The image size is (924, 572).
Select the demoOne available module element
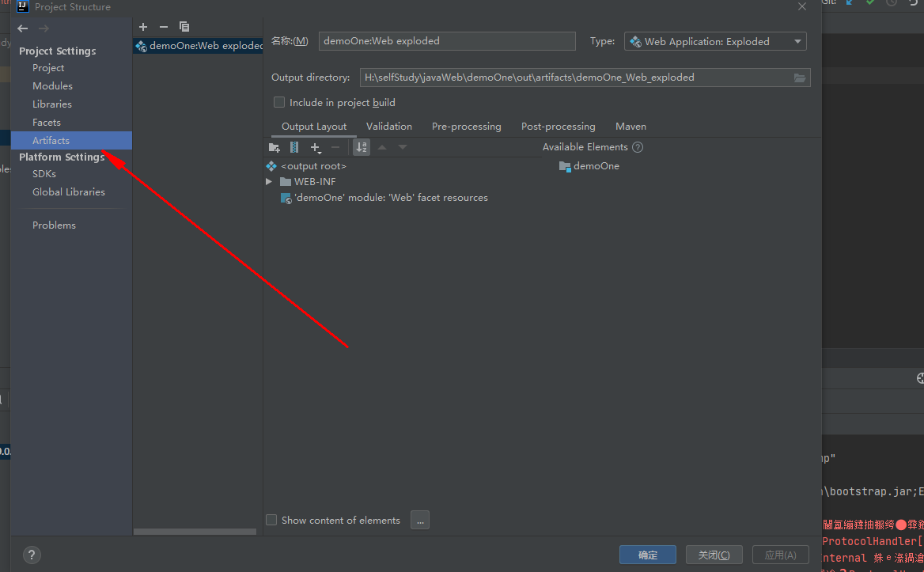589,166
